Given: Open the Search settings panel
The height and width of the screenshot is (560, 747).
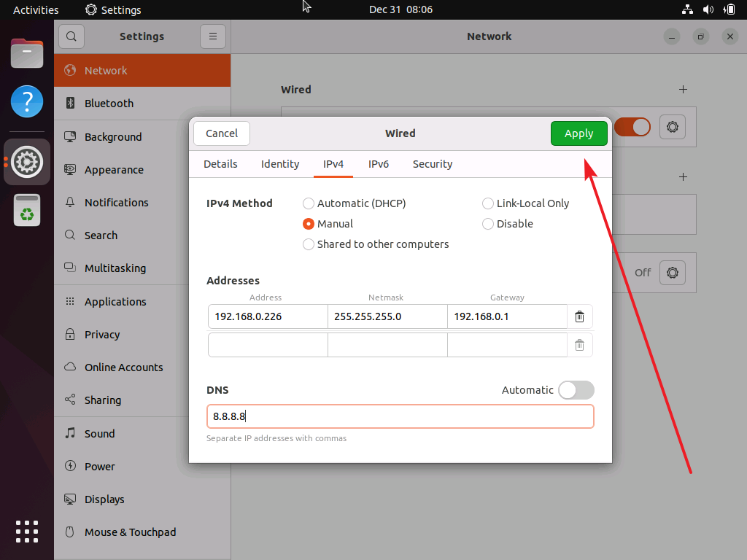Looking at the screenshot, I should 99,235.
